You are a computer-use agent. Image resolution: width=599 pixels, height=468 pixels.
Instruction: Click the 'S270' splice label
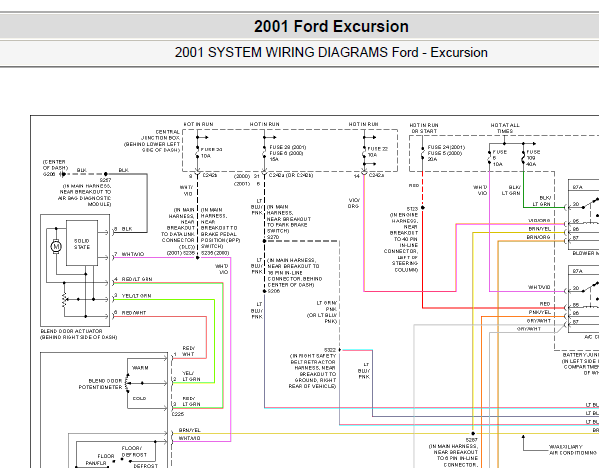tap(273, 237)
